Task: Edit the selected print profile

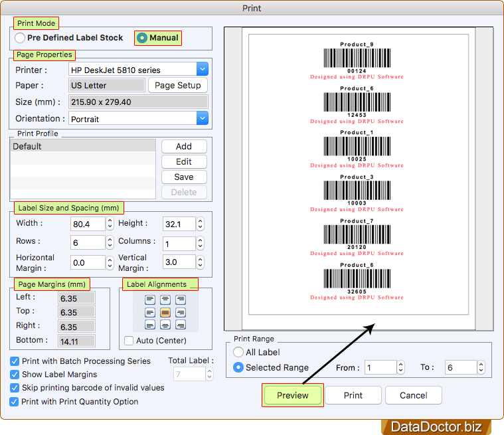Action: (x=184, y=161)
